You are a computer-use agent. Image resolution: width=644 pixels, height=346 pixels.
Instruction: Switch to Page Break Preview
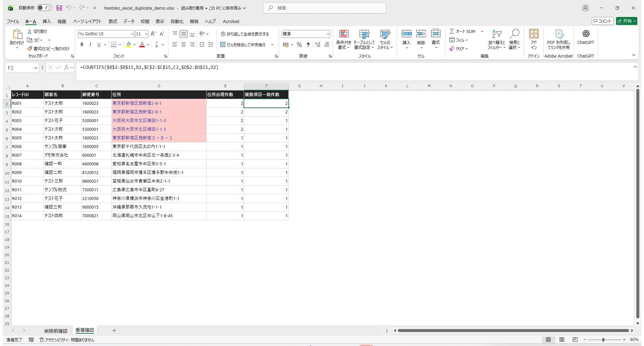(x=575, y=340)
